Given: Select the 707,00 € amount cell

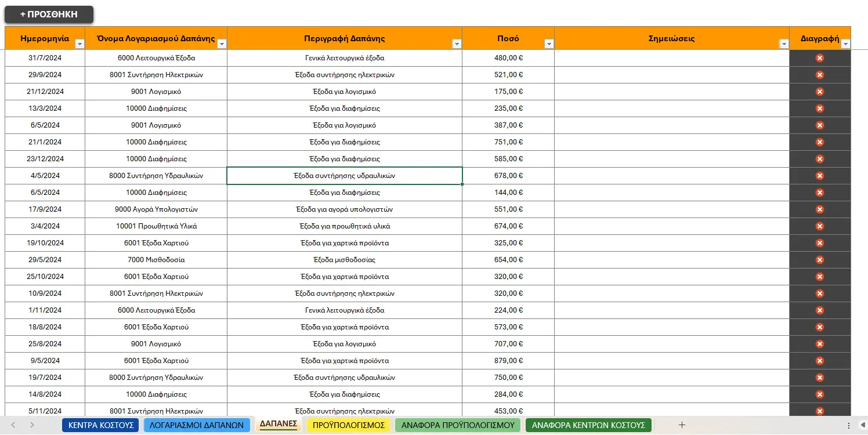Looking at the screenshot, I should pyautogui.click(x=508, y=344).
